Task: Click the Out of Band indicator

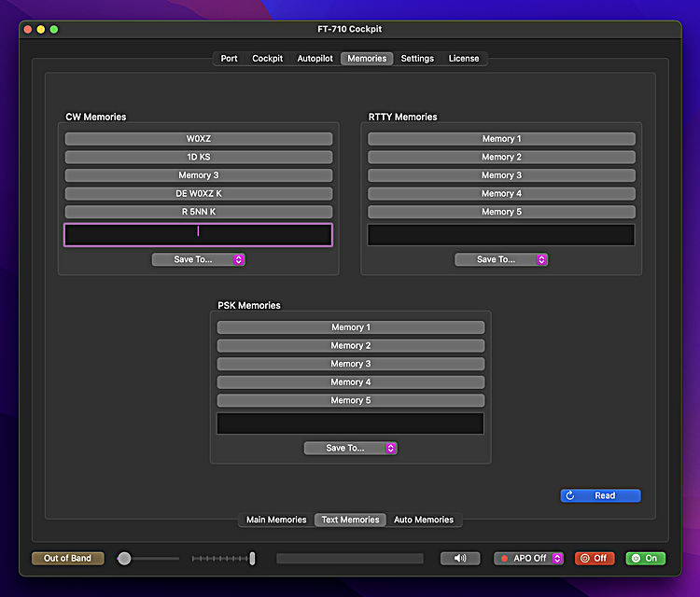Action: click(x=68, y=558)
